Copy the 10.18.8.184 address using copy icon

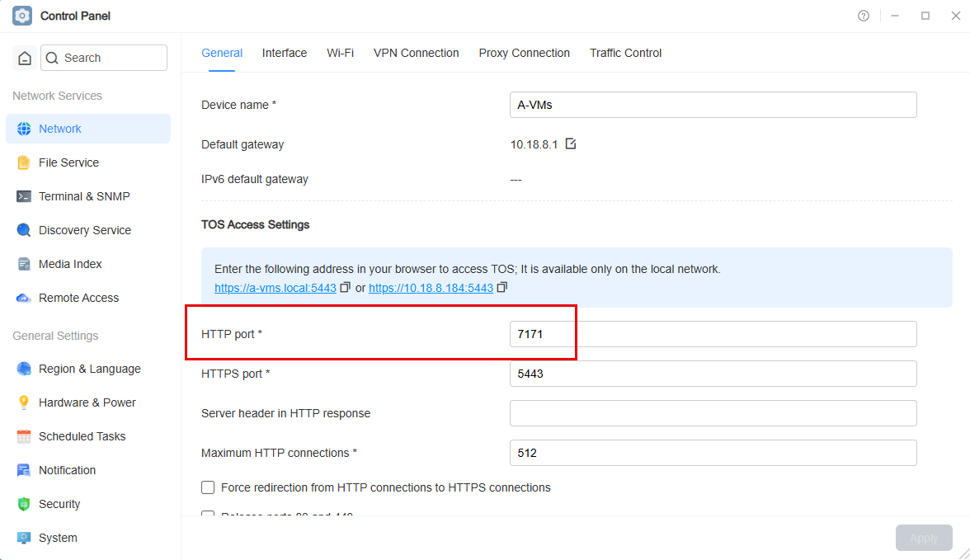tap(502, 287)
